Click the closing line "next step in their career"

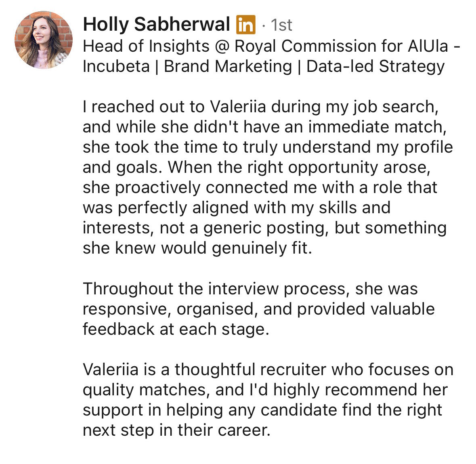[176, 430]
